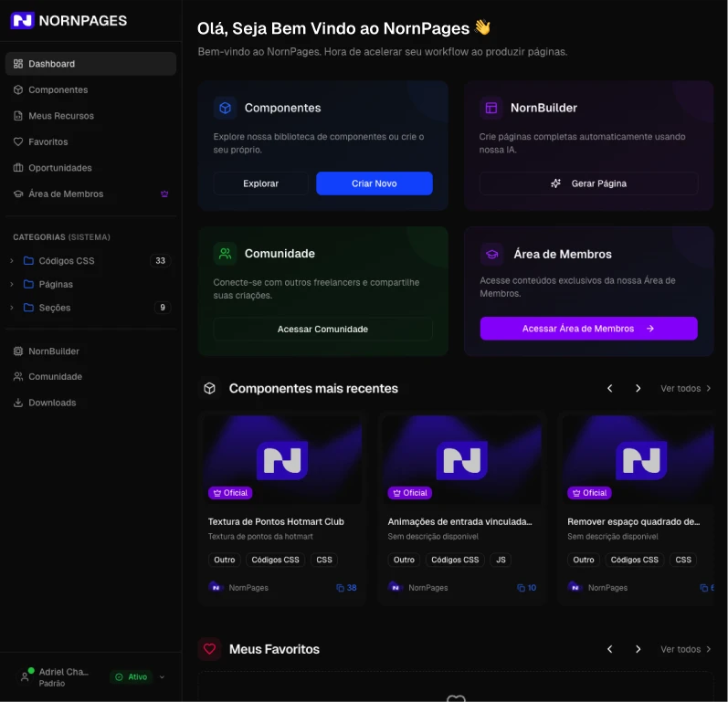Screen dimensions: 728x702
Task: Open NornBuilder in the lower sidebar
Action: click(x=90, y=351)
